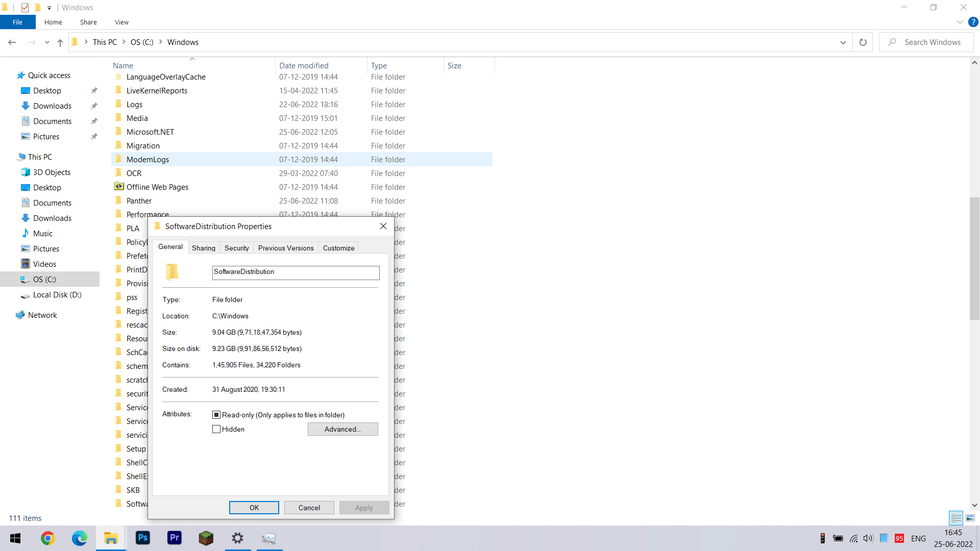The image size is (980, 551).
Task: Select the LiveKernelReports folder
Action: coord(302,91)
